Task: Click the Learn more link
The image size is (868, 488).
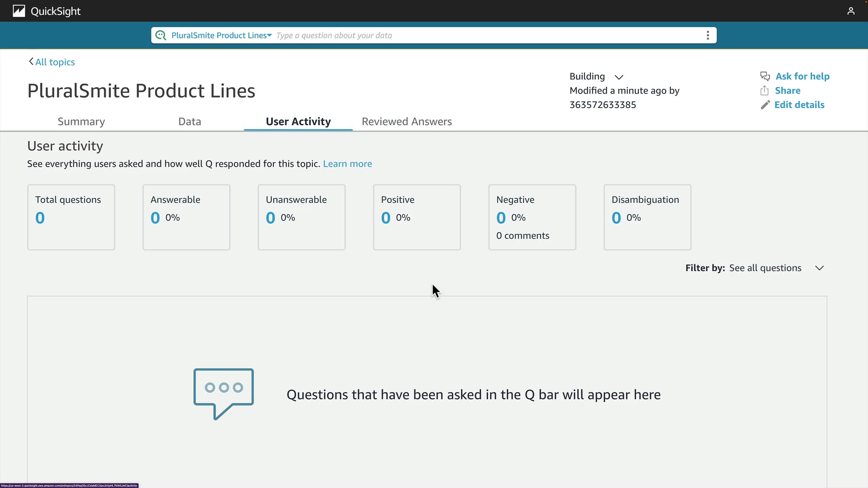Action: pyautogui.click(x=347, y=164)
